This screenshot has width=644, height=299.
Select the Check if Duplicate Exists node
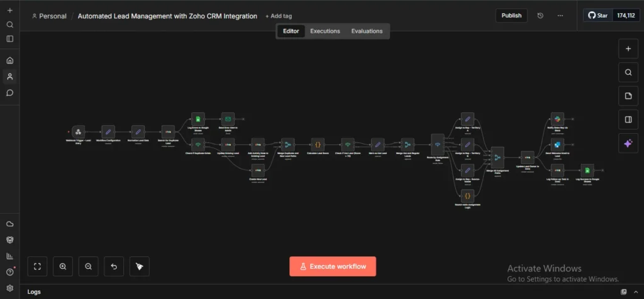coord(198,144)
